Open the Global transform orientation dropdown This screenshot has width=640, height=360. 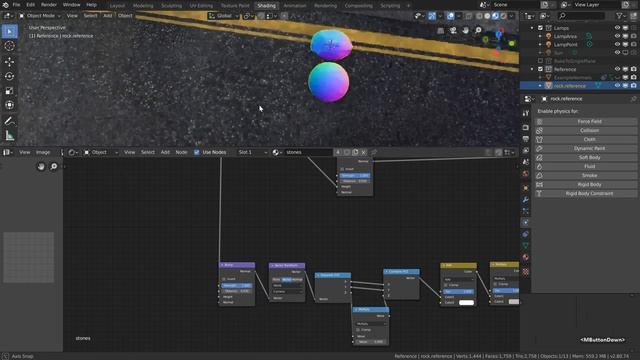point(223,16)
